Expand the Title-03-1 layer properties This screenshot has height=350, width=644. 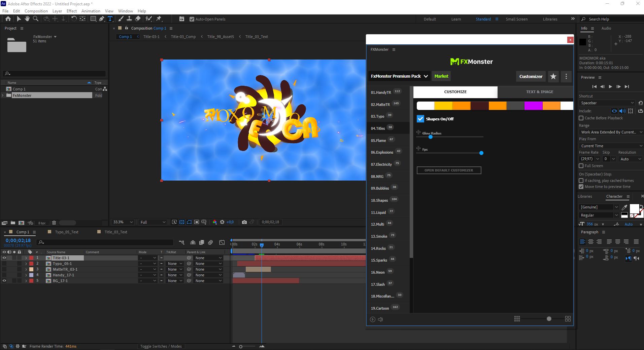click(x=26, y=258)
